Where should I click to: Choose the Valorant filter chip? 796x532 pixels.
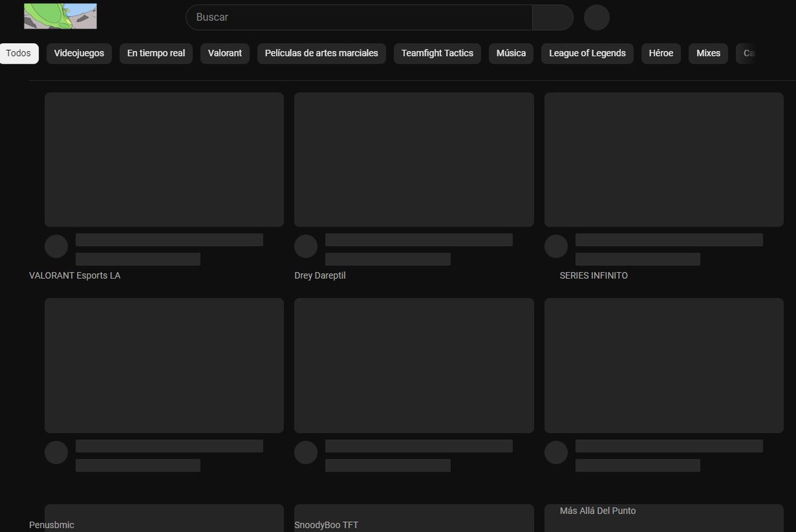pyautogui.click(x=225, y=53)
